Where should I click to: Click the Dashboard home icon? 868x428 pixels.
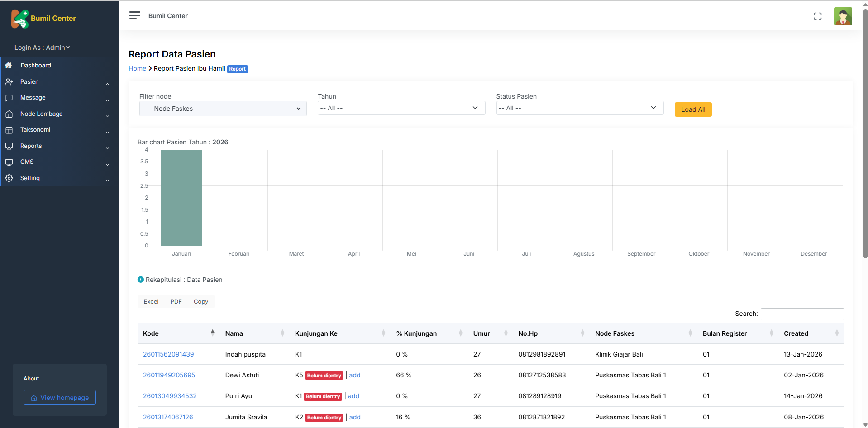[9, 66]
